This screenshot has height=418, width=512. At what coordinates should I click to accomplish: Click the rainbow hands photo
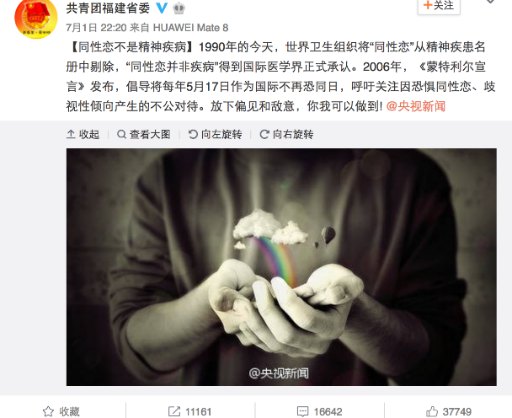(281, 267)
